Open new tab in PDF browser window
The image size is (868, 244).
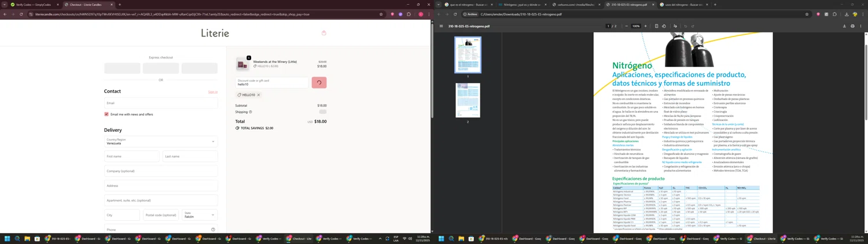715,5
